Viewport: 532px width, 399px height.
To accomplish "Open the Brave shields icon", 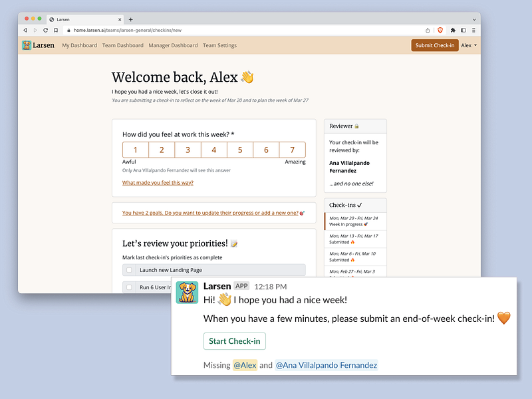I will (440, 30).
